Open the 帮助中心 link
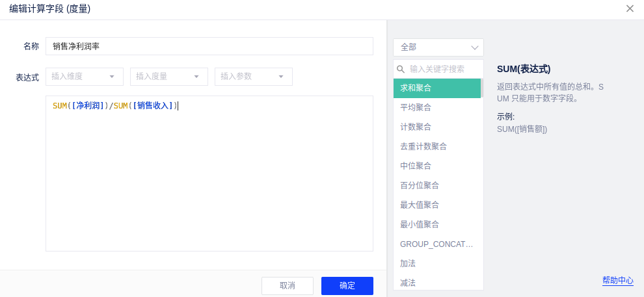 (617, 280)
